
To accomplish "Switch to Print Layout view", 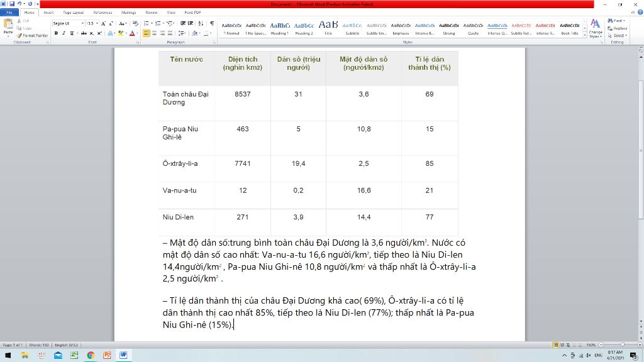I will [x=555, y=345].
